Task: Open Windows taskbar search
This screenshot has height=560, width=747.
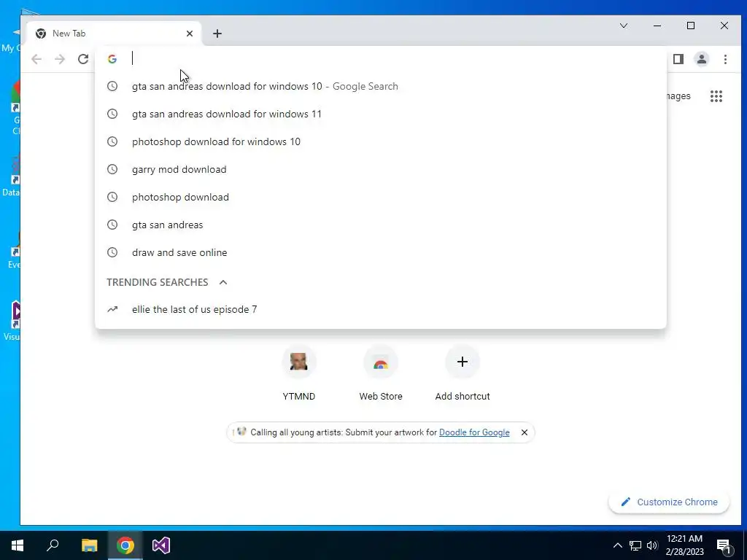Action: coord(53,545)
